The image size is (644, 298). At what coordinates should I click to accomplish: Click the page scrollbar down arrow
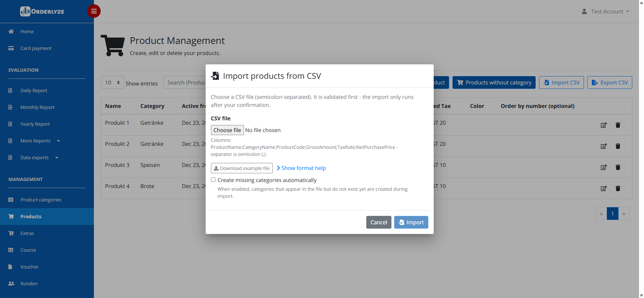tap(641, 295)
